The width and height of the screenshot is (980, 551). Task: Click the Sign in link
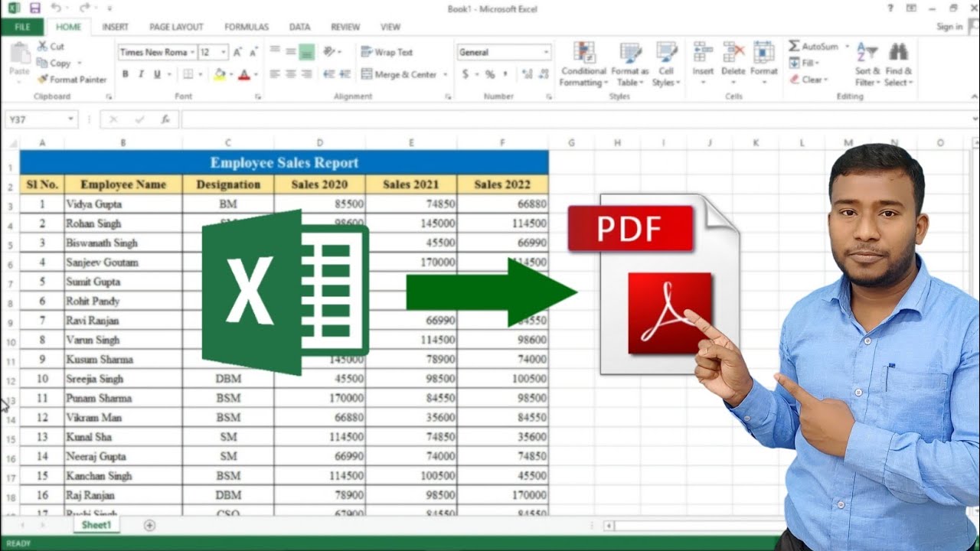[x=949, y=27]
